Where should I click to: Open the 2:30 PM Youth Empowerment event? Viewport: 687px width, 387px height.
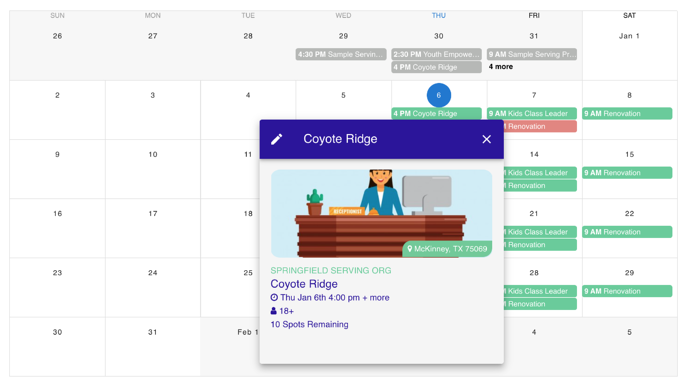(436, 54)
